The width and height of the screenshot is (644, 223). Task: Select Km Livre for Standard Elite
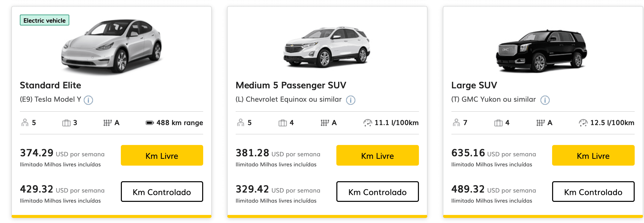pyautogui.click(x=162, y=155)
